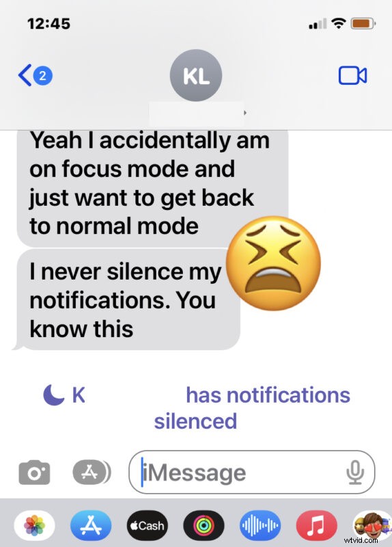Open the Memoji stickers app

[372, 525]
